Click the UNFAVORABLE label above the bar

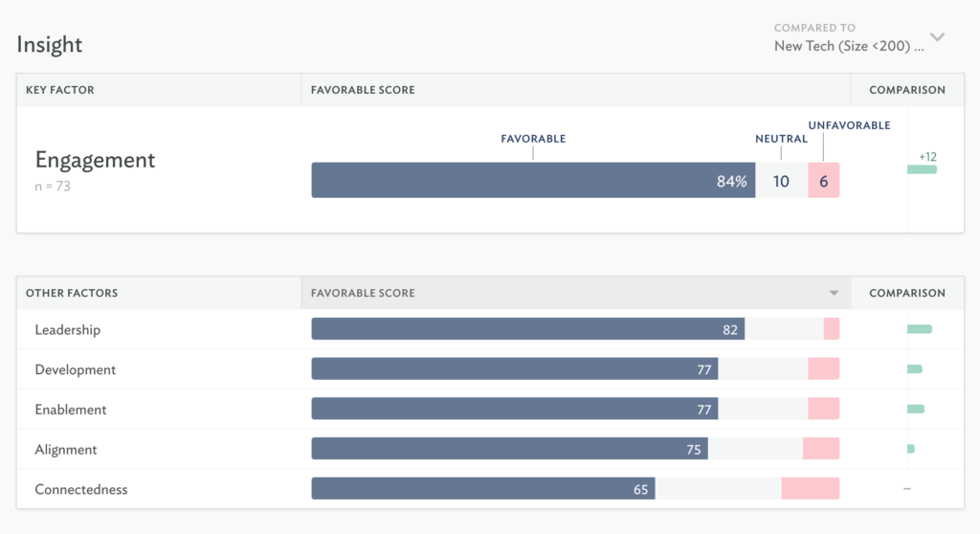point(850,125)
